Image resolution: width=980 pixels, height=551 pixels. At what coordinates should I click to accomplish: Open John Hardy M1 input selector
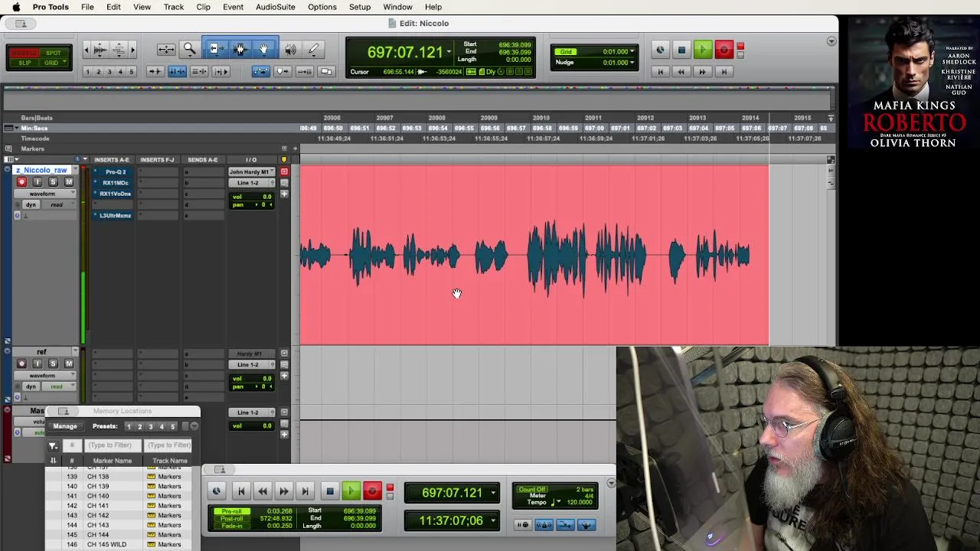(x=250, y=172)
